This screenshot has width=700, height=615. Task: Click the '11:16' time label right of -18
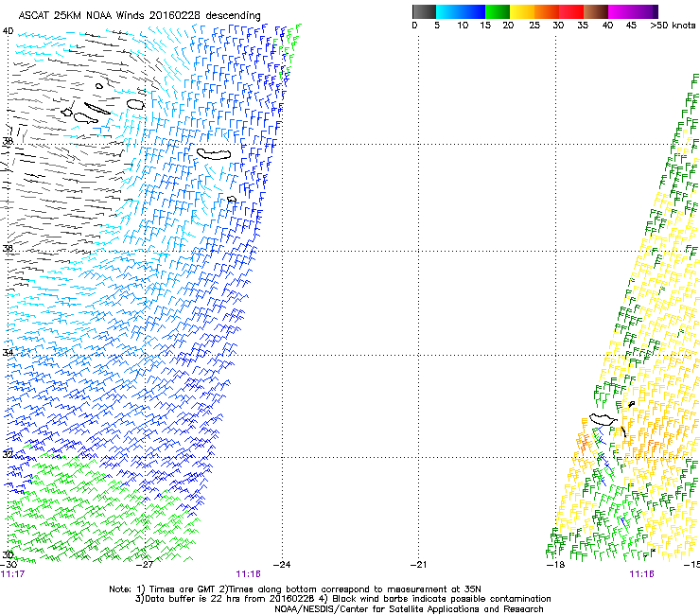point(641,574)
